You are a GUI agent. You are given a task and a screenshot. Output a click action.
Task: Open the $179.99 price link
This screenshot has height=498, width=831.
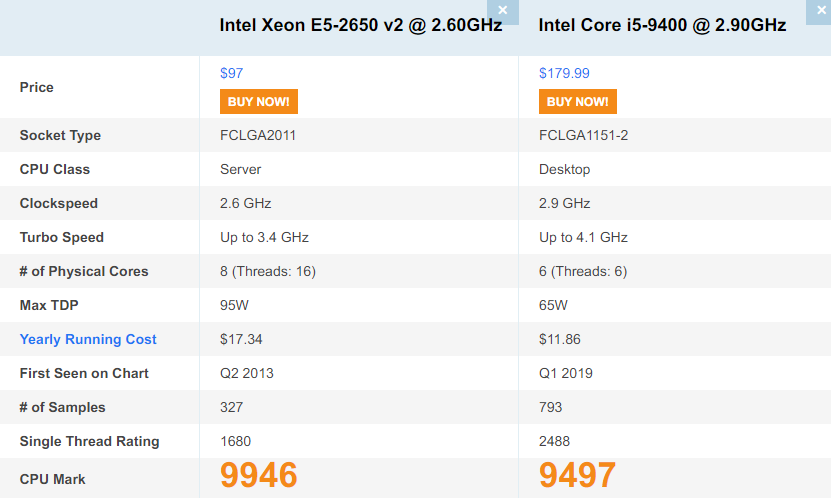pyautogui.click(x=564, y=73)
